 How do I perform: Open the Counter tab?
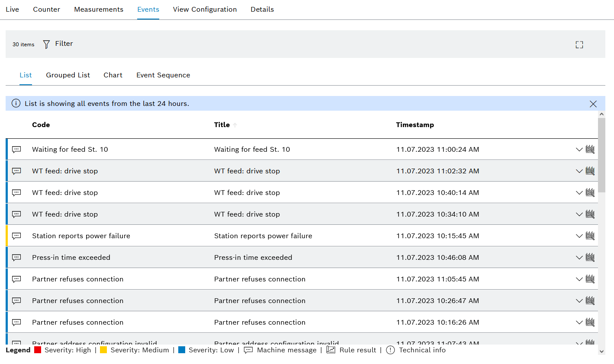(x=47, y=10)
